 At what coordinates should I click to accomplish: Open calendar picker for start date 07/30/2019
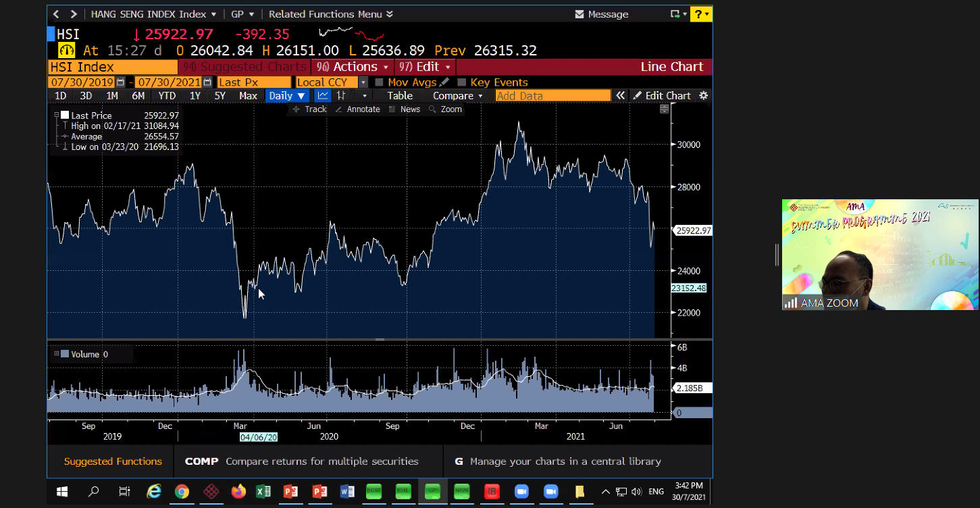[120, 82]
